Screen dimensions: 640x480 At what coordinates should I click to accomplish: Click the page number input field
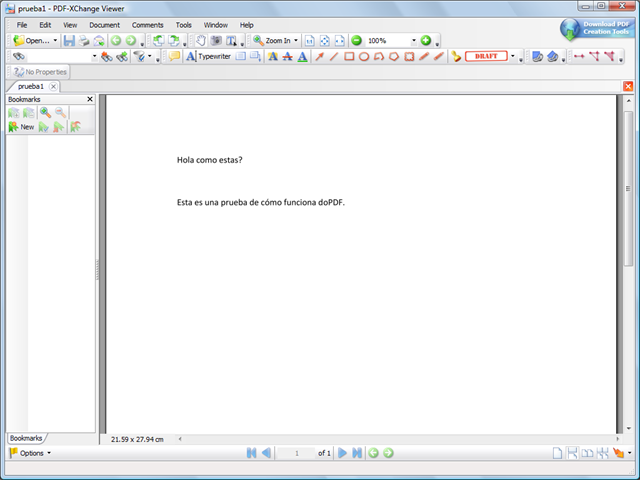tap(297, 453)
